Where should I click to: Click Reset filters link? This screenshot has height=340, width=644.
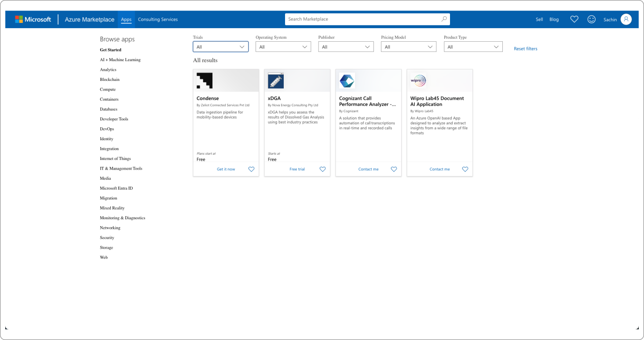pos(526,49)
